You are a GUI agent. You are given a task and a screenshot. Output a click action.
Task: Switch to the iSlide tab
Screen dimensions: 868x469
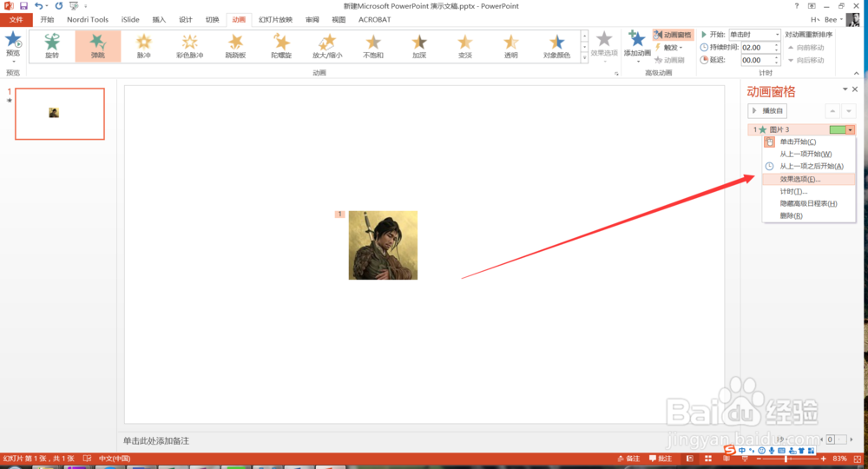point(130,19)
